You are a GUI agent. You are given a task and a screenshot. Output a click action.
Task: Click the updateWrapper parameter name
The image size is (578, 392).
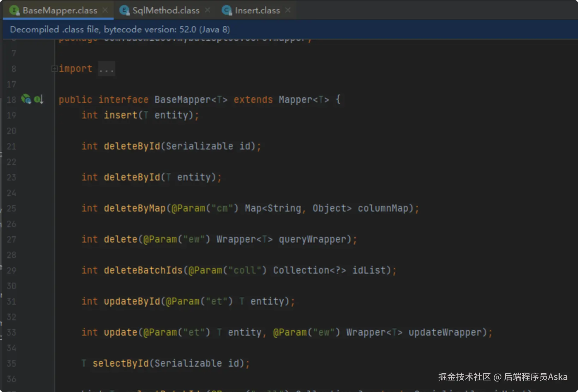(x=445, y=332)
